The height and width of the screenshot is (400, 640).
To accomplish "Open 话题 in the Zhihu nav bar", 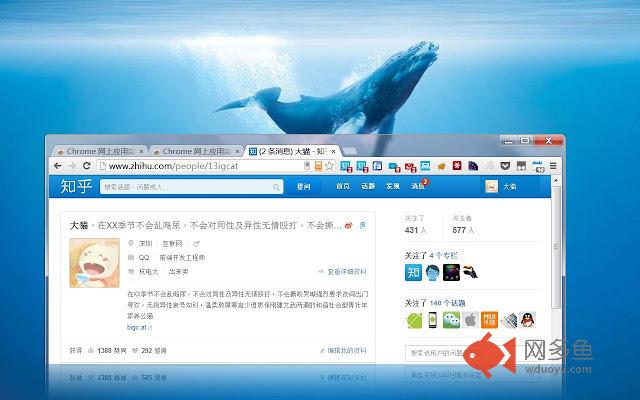I will pyautogui.click(x=368, y=187).
